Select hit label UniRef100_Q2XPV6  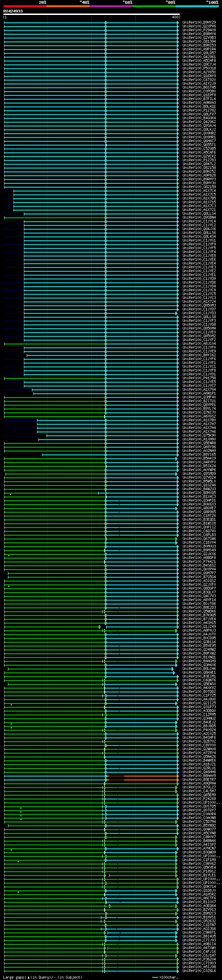pyautogui.click(x=199, y=26)
